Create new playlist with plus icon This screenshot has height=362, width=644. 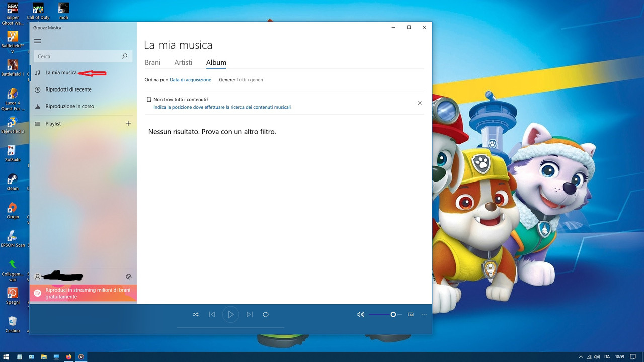click(128, 123)
